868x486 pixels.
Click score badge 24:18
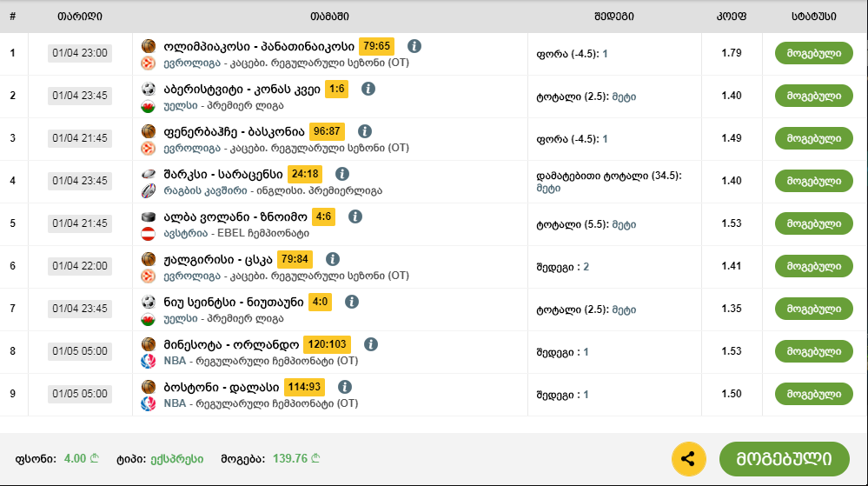coord(305,174)
